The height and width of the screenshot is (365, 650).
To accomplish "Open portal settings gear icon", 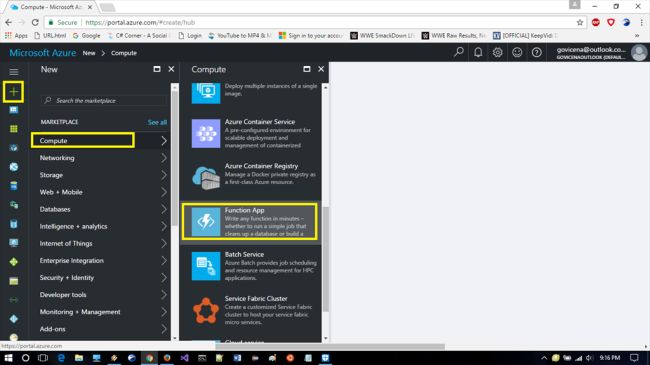I will pos(497,52).
